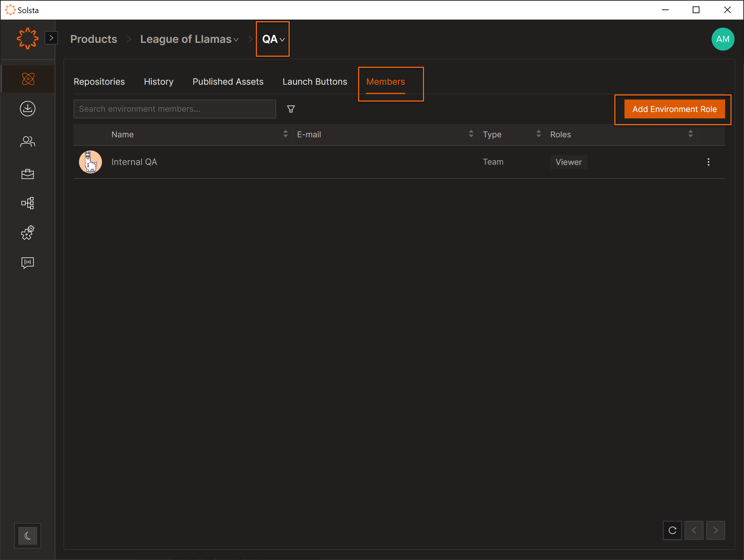Image resolution: width=744 pixels, height=560 pixels.
Task: Switch to the Launch Buttons tab
Action: coord(315,82)
